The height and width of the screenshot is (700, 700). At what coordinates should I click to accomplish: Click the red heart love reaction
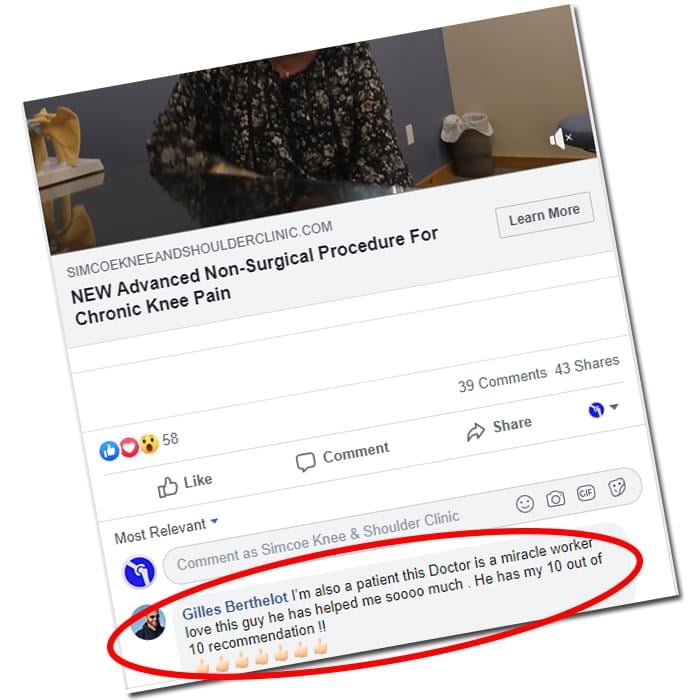[x=129, y=447]
